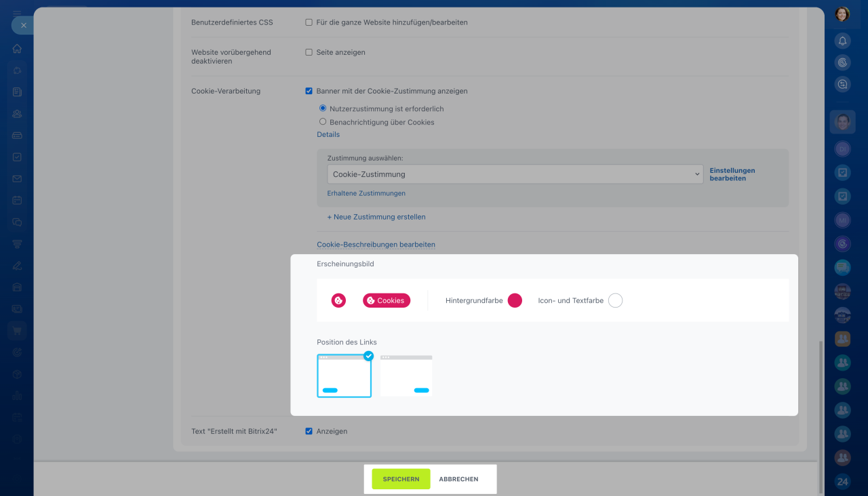
Task: Click the 'Website vorübergehend deaktivieren' label
Action: (x=231, y=56)
